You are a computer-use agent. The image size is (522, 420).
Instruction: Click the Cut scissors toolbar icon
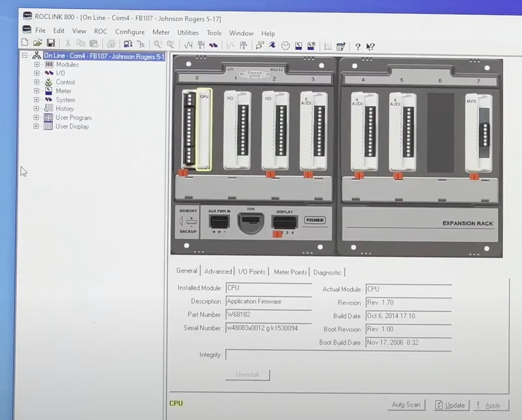(68, 43)
